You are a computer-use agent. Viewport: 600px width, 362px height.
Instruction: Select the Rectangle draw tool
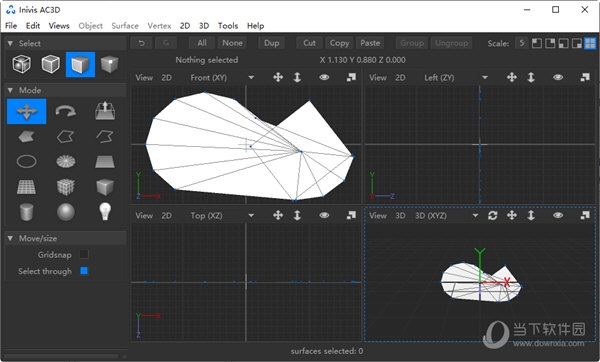tap(105, 161)
